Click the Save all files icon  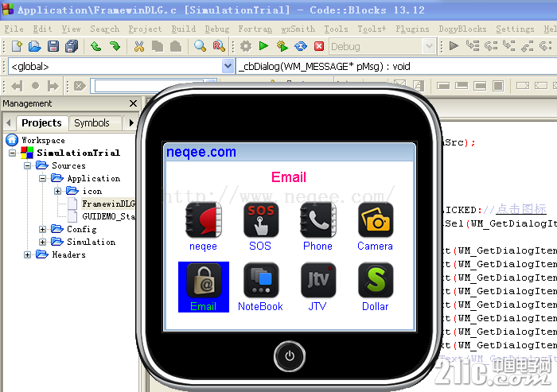72,46
